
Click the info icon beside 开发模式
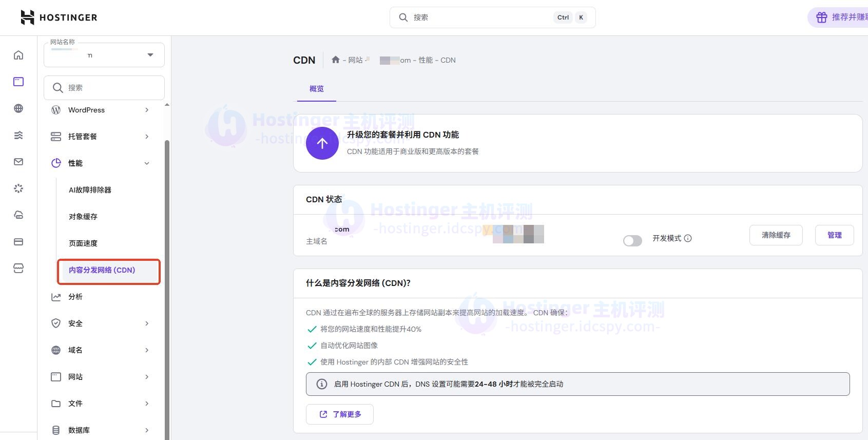pos(688,238)
